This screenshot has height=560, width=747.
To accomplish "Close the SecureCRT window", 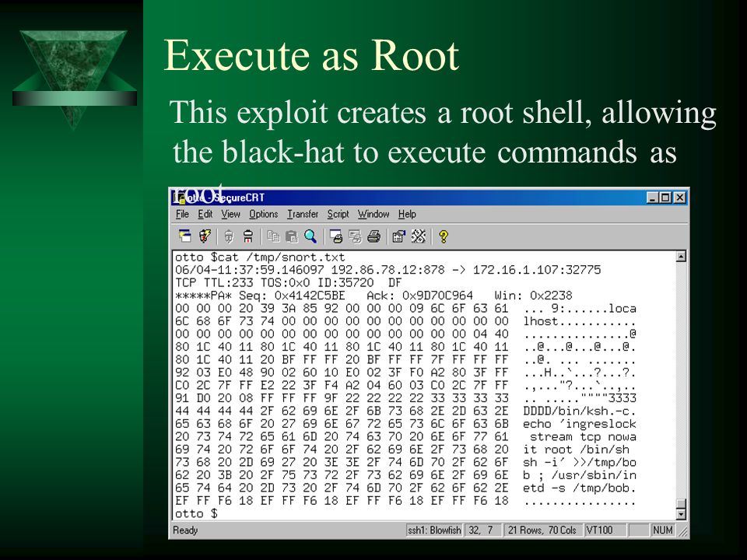I will [680, 197].
